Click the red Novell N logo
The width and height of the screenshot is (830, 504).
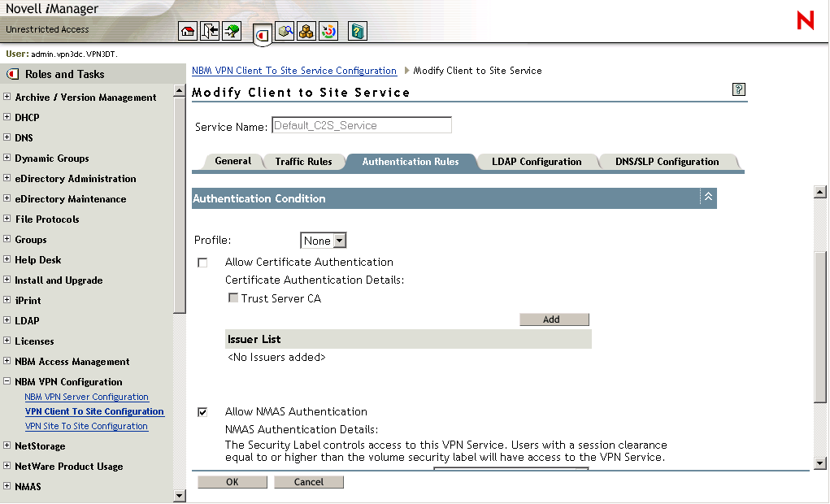(x=805, y=20)
